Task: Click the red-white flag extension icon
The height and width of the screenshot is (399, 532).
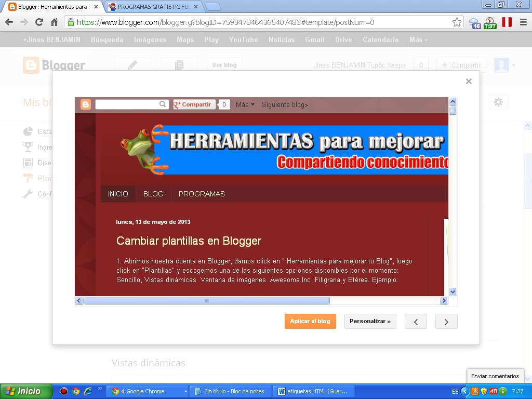Action: (507, 22)
